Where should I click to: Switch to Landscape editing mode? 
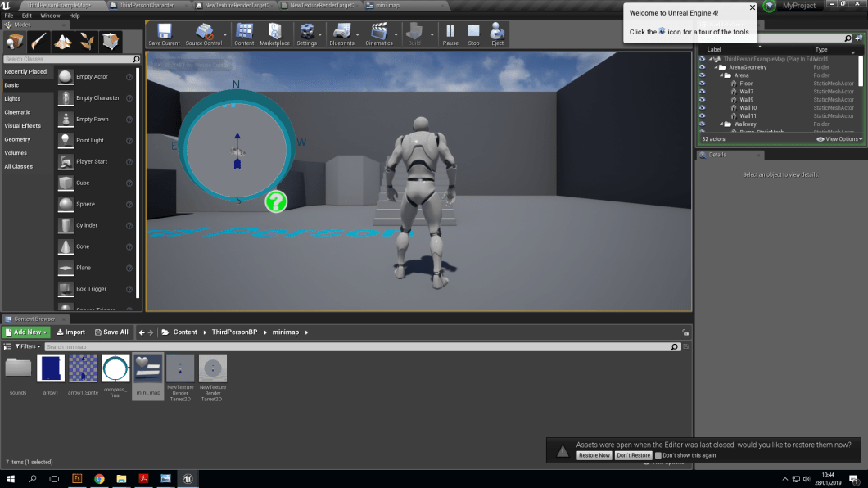[63, 41]
